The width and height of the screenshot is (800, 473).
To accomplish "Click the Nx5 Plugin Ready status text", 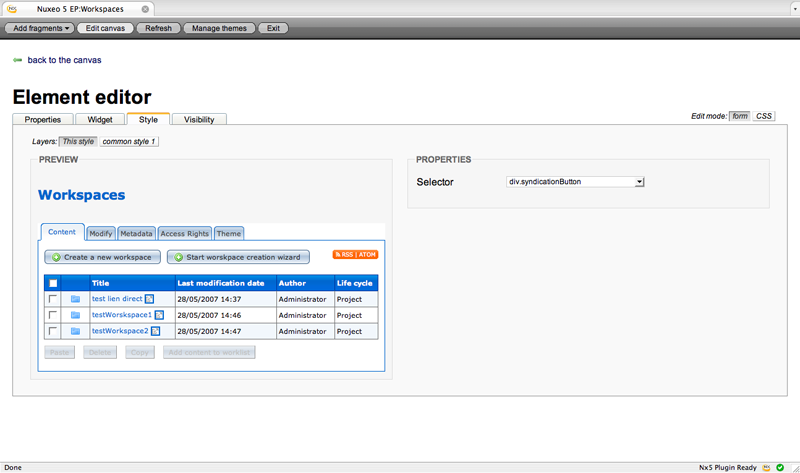I will [728, 467].
